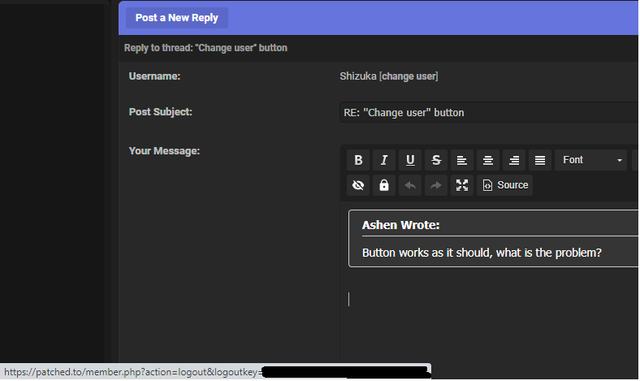Open the Font dropdown
The width and height of the screenshot is (640, 381).
click(591, 160)
